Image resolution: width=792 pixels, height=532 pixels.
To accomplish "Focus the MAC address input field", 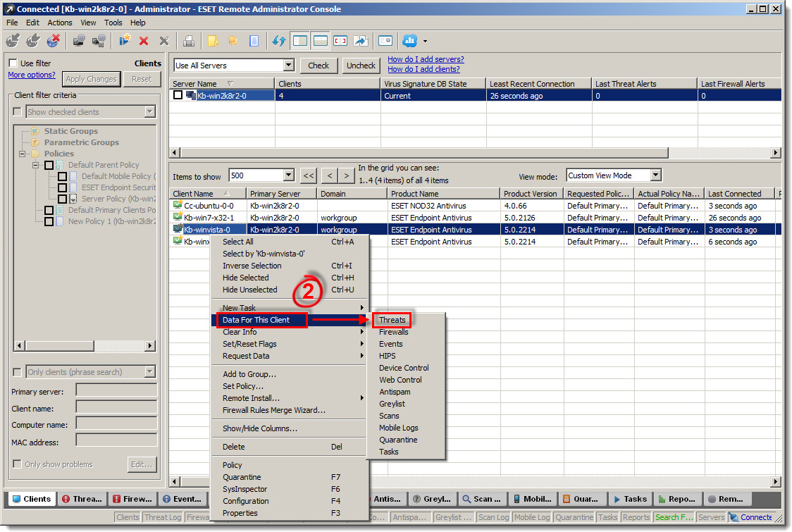I will (x=116, y=440).
